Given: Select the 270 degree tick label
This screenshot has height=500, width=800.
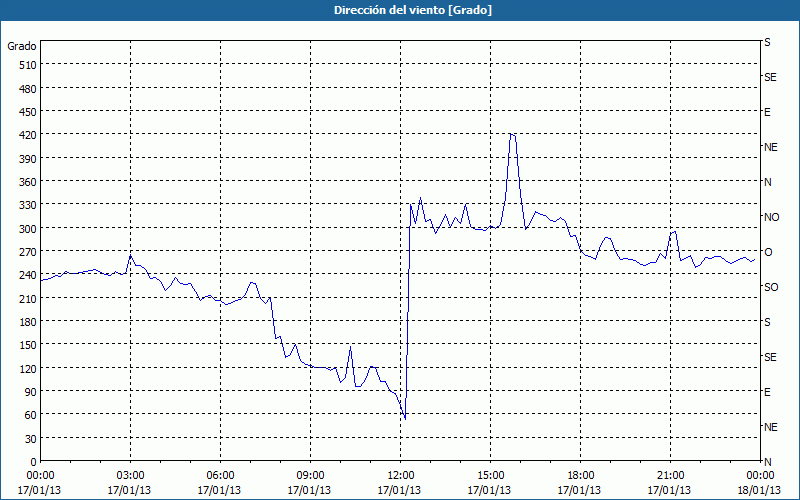Looking at the screenshot, I should coord(28,252).
